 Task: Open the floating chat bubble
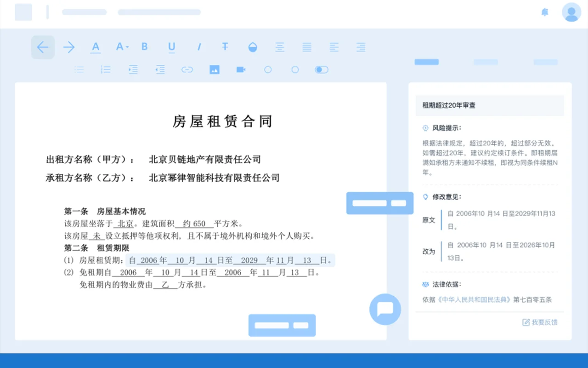(x=385, y=310)
